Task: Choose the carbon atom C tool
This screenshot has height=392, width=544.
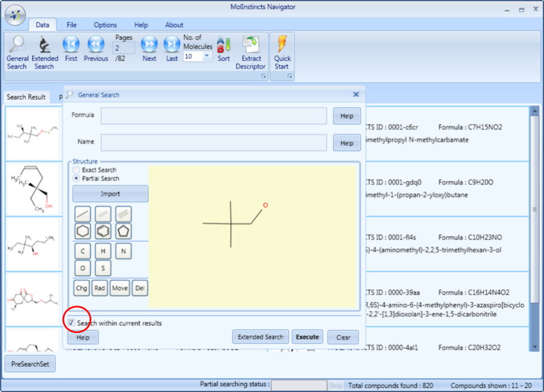Action: pyautogui.click(x=83, y=251)
